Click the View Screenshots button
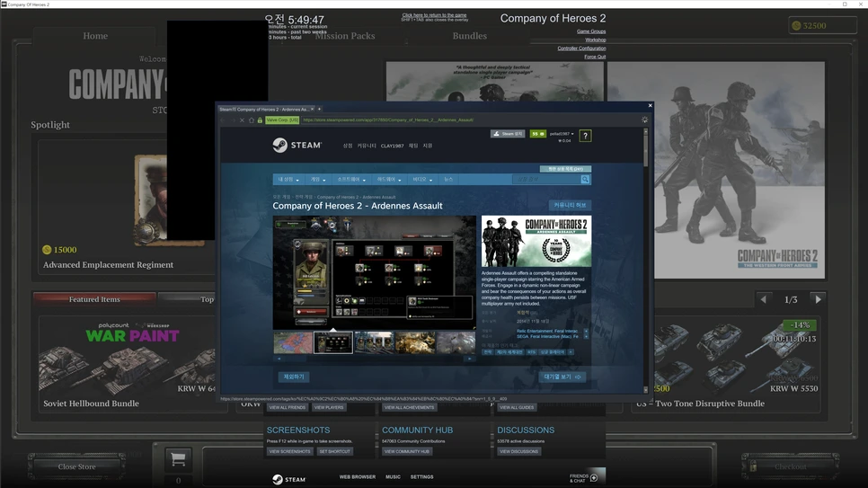This screenshot has height=488, width=868. click(289, 451)
